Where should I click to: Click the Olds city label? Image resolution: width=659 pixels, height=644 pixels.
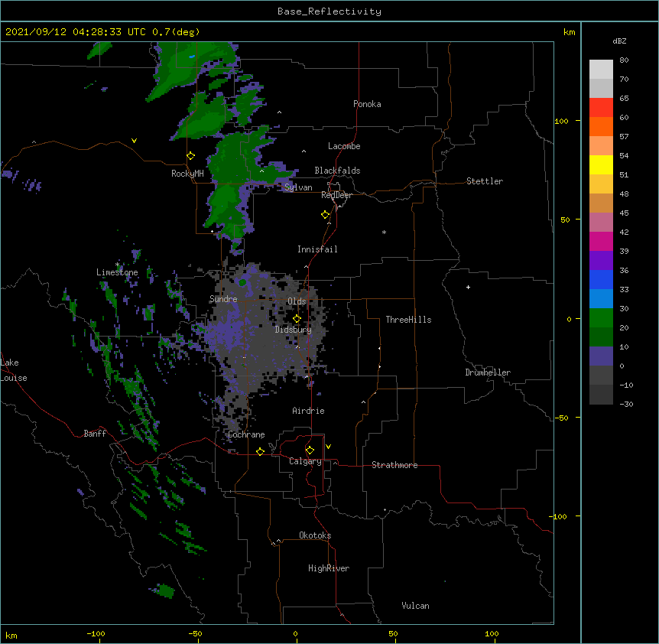(x=297, y=301)
